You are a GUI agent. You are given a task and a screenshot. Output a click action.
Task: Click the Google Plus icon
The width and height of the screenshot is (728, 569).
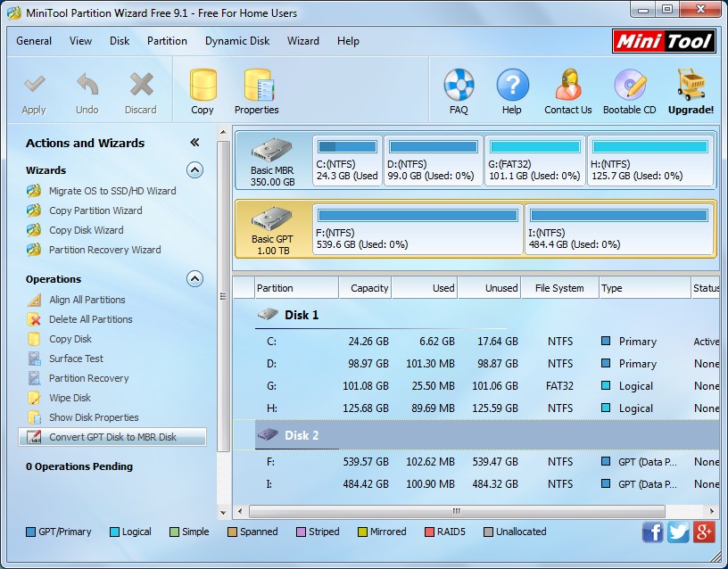click(704, 532)
